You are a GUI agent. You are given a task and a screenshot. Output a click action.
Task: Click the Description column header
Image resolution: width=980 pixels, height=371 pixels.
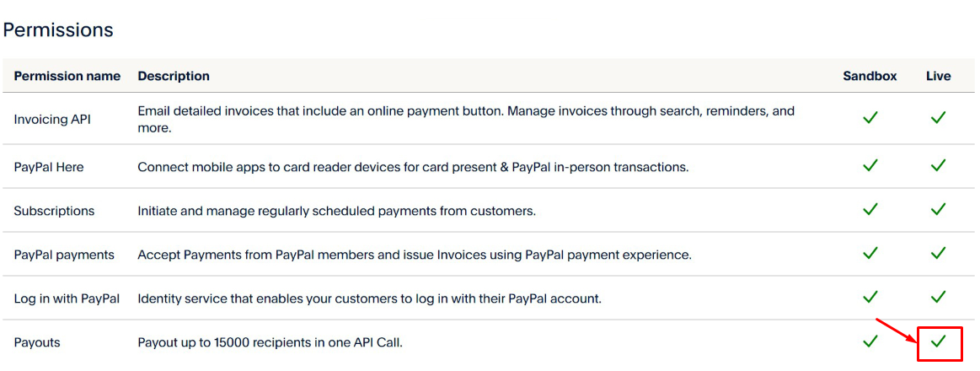(x=174, y=76)
